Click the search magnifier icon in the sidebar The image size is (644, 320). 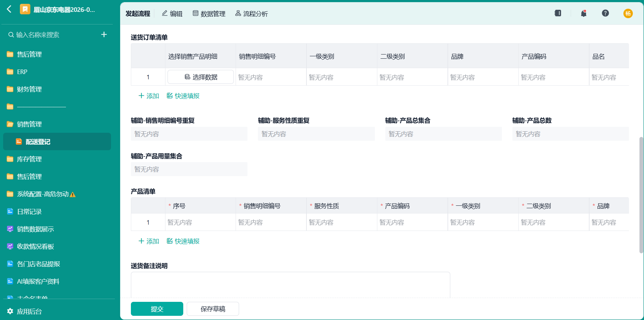(11, 35)
